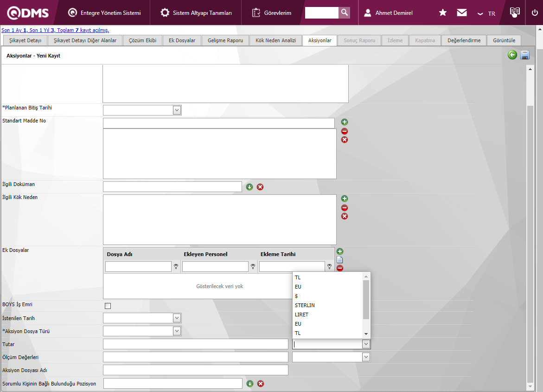The height and width of the screenshot is (392, 543).
Task: Toggle the BOYS İş Emri checkbox
Action: coord(108,306)
